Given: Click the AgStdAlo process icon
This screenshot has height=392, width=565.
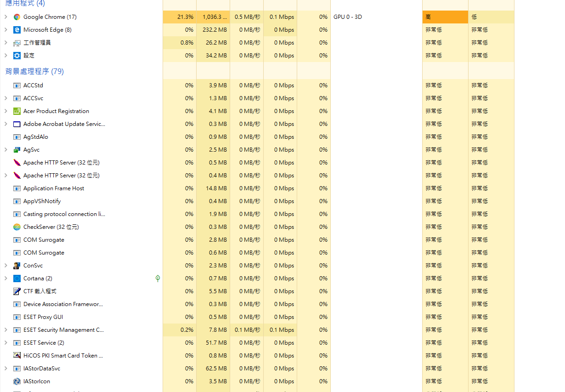Looking at the screenshot, I should coord(17,137).
